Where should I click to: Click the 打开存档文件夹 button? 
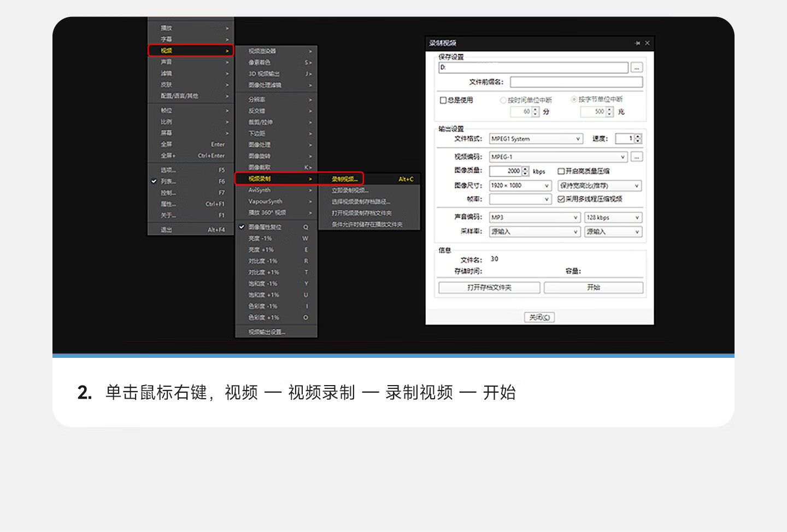coord(489,288)
